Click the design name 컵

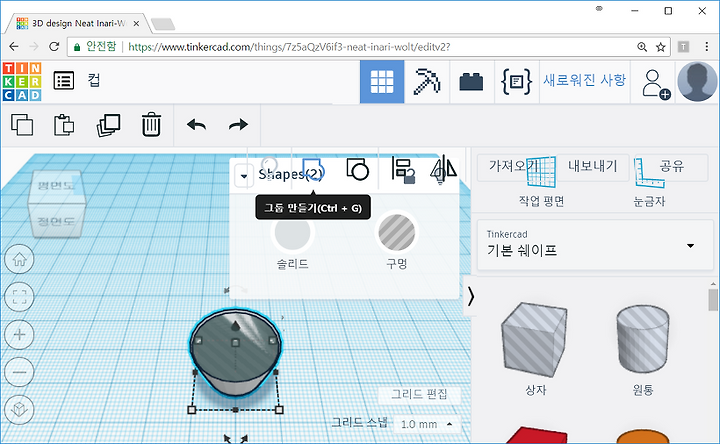(x=94, y=80)
